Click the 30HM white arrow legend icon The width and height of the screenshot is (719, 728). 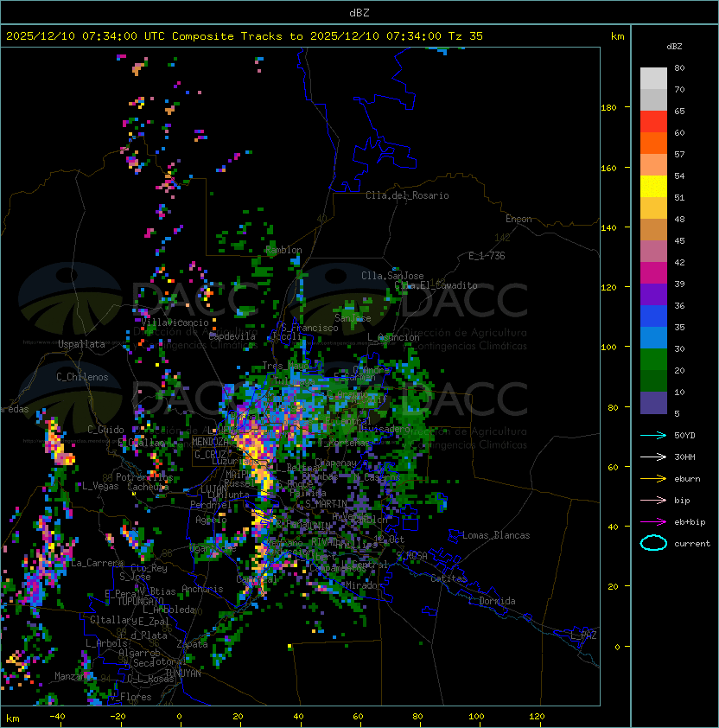[653, 457]
